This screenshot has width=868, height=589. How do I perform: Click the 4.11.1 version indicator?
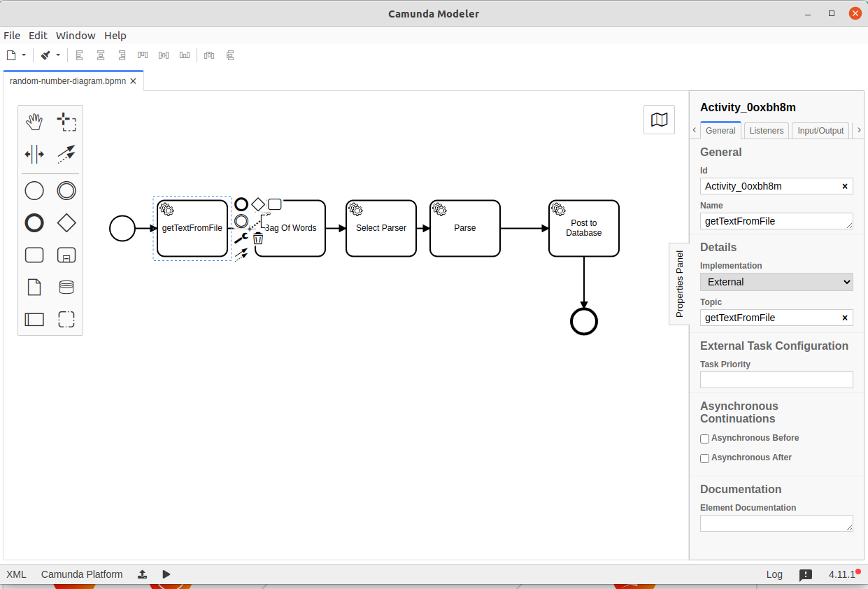point(844,574)
